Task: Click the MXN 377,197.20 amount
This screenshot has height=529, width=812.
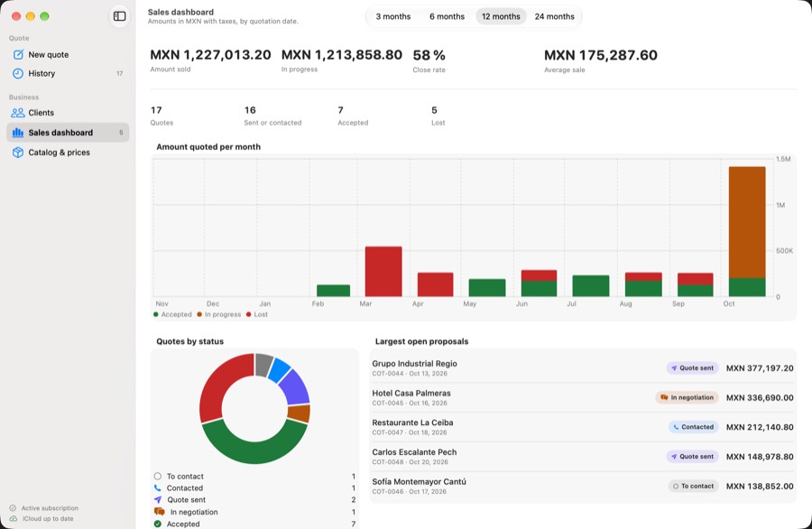Action: 760,368
